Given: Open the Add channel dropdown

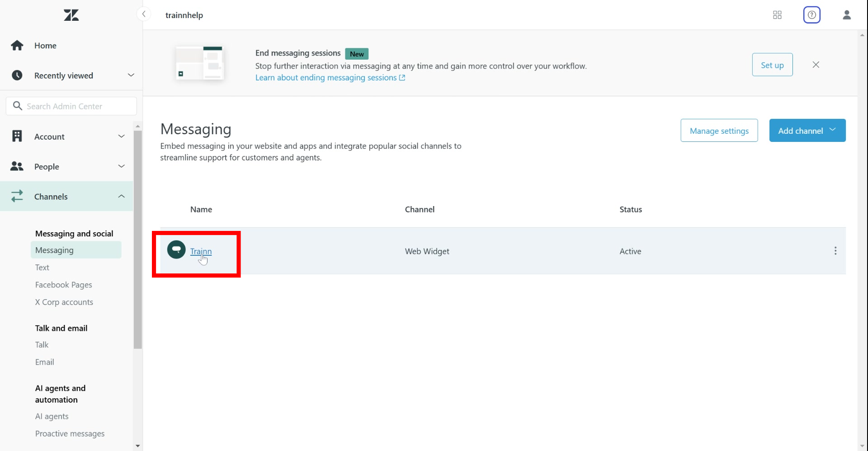Looking at the screenshot, I should pyautogui.click(x=807, y=131).
